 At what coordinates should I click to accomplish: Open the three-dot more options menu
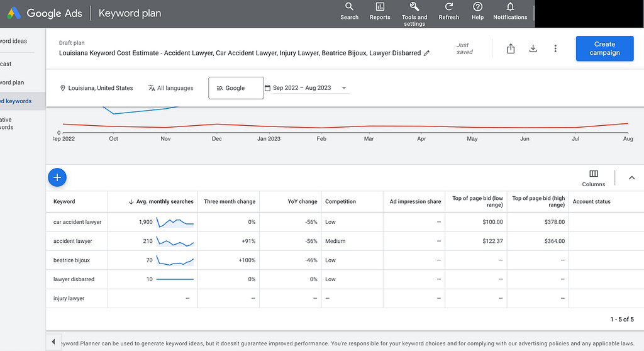pos(555,48)
